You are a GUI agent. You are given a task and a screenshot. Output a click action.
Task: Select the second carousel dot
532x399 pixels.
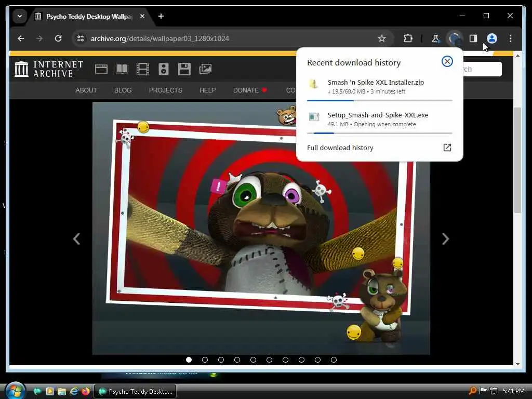click(x=205, y=360)
